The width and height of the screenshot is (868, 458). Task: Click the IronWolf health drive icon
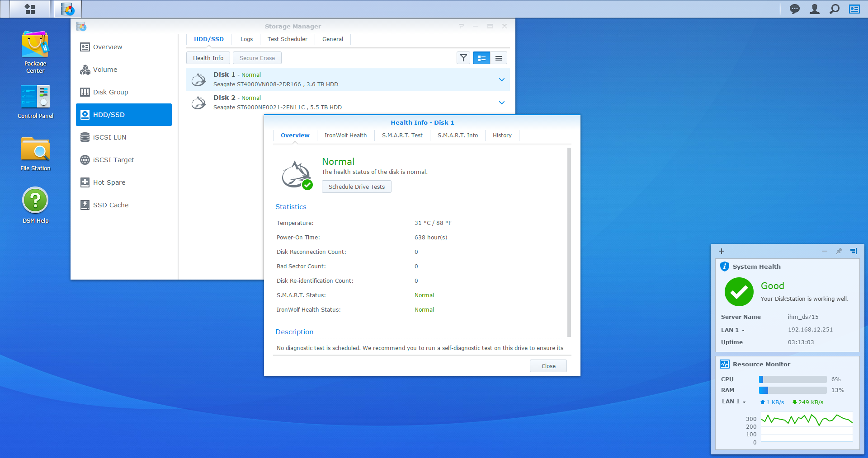coord(297,175)
